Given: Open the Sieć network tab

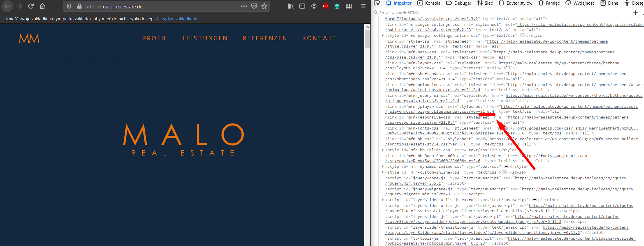Looking at the screenshot, I should (485, 3).
